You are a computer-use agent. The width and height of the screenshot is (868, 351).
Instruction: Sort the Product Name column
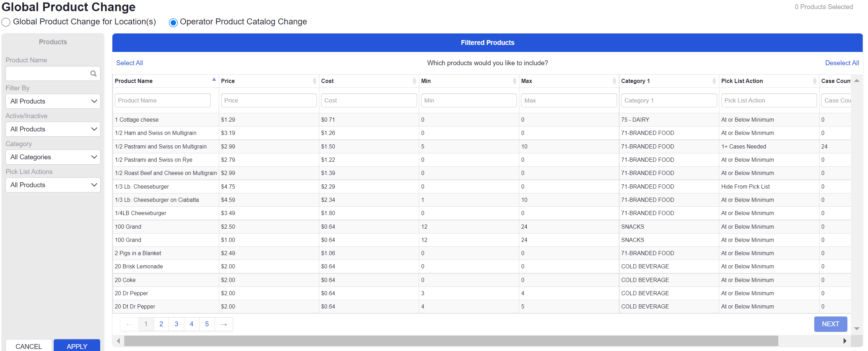tap(214, 80)
